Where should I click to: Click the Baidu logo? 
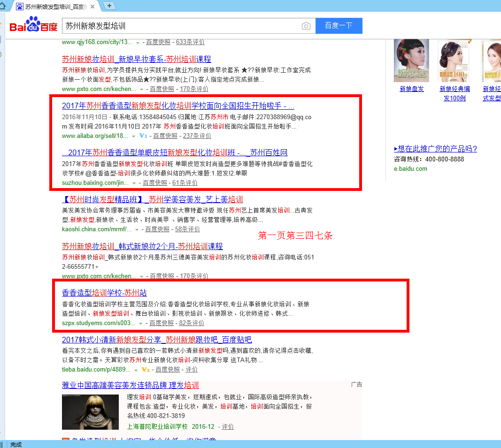click(x=33, y=24)
